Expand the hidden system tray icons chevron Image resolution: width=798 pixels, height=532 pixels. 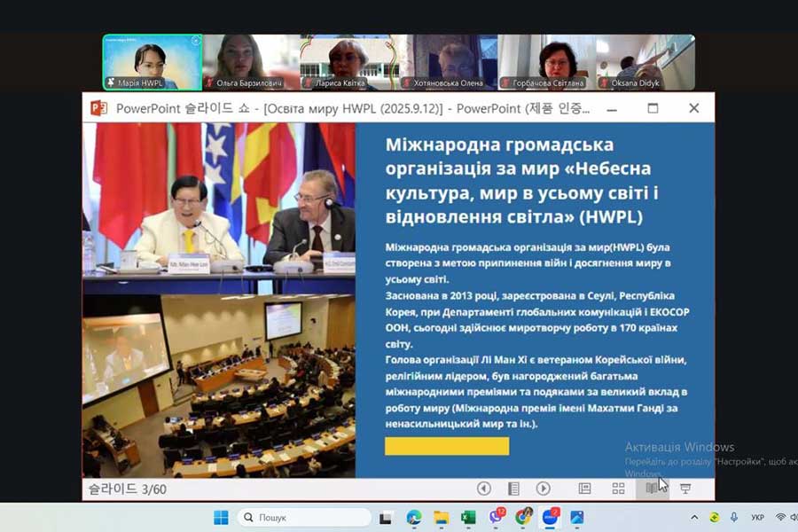pos(694,517)
